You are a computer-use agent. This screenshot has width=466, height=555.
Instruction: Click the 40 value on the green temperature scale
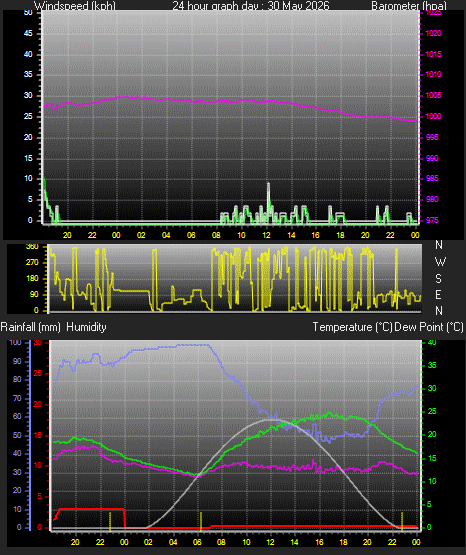pos(432,343)
